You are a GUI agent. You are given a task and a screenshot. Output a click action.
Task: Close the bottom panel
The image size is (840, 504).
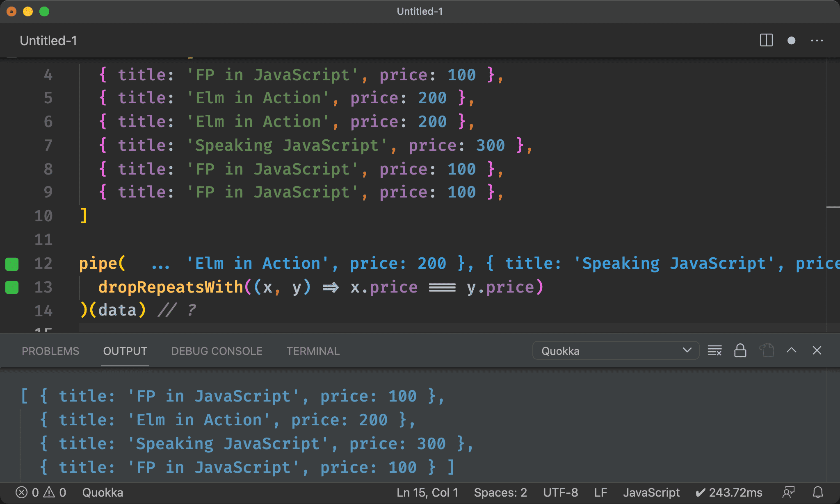pos(817,350)
